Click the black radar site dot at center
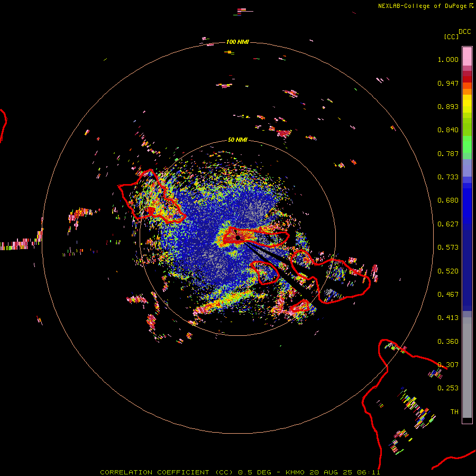The width and height of the screenshot is (476, 476). pos(238,237)
